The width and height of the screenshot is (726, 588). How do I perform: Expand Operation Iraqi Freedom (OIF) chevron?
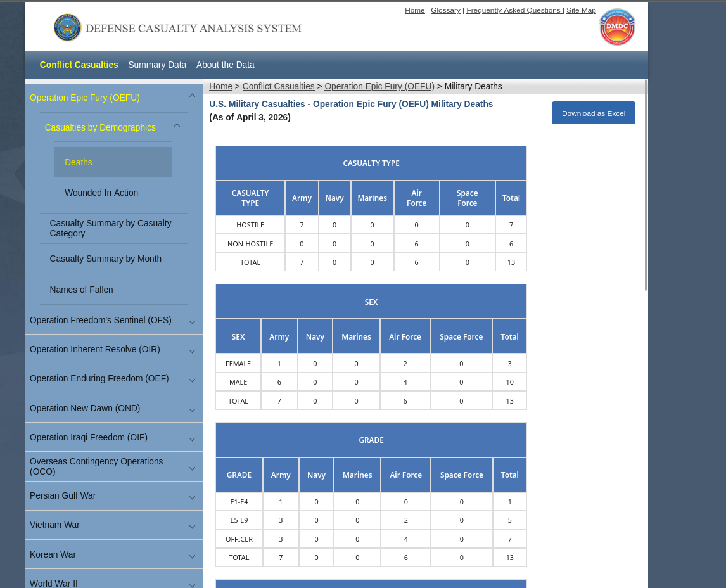click(192, 439)
